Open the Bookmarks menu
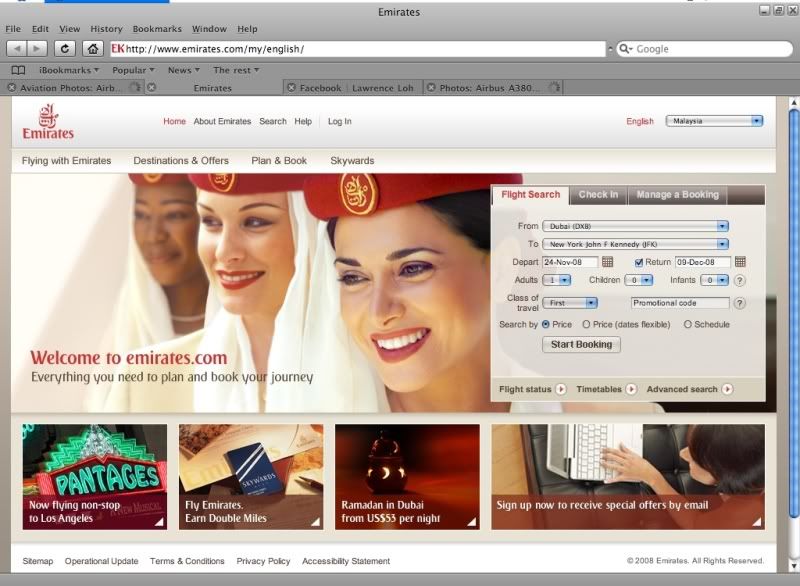800x586 pixels. point(157,29)
